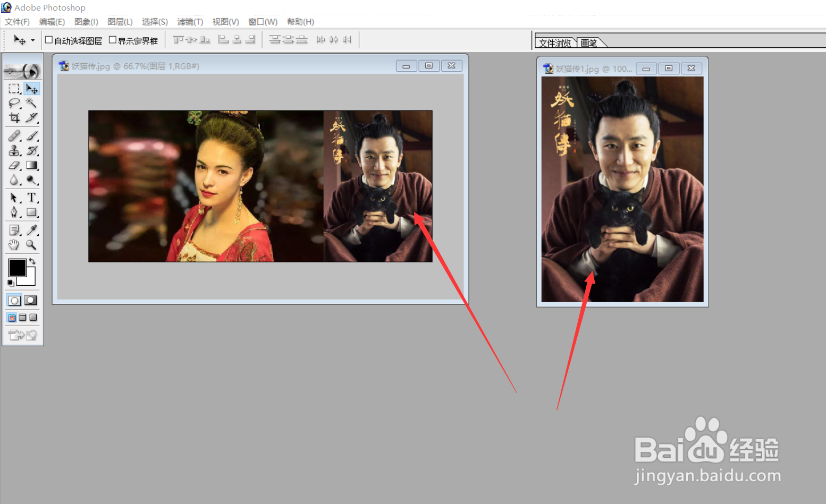Click Align horizontal centers button
The image size is (826, 504).
pos(237,40)
